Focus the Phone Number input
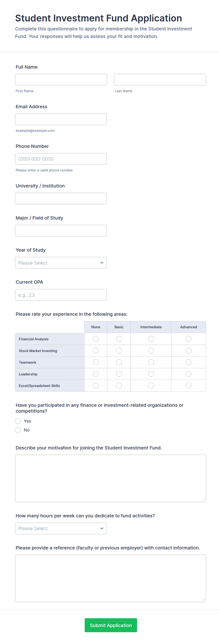Screen dimensions: 219x644 pos(61,159)
